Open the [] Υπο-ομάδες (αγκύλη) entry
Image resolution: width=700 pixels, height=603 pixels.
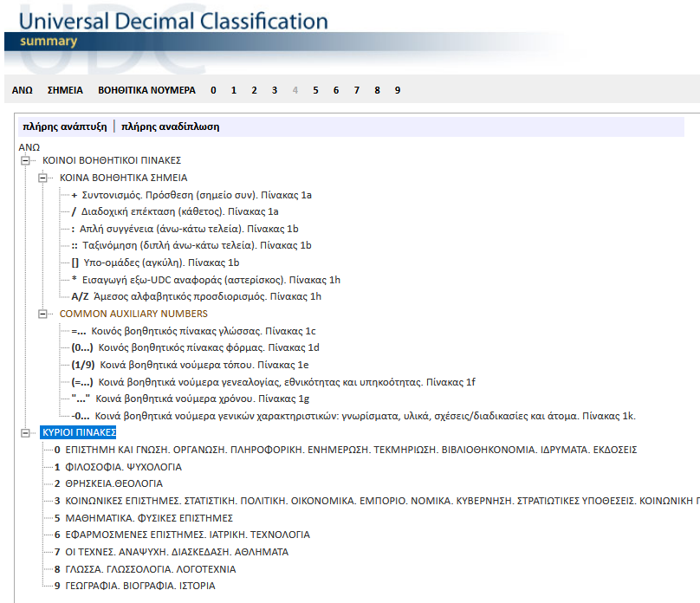point(155,263)
